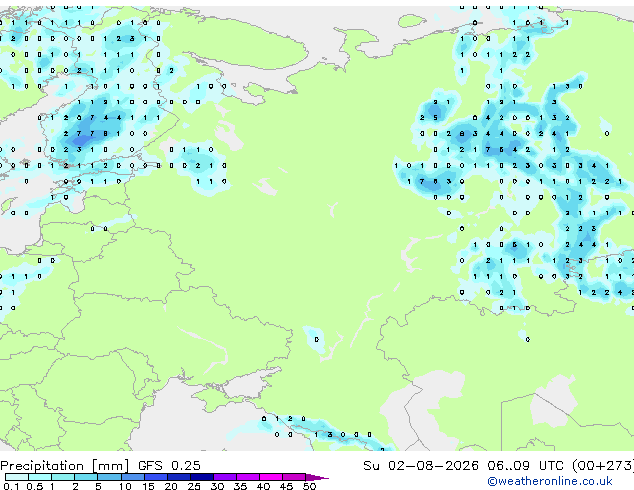This screenshot has height=490, width=634.
Task: Click the '50' legend scale value
Action: (309, 486)
